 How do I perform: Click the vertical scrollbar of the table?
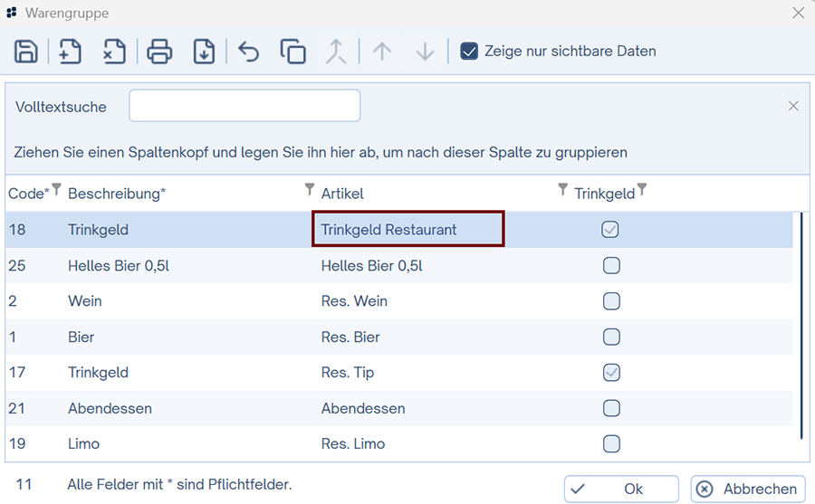tap(801, 326)
